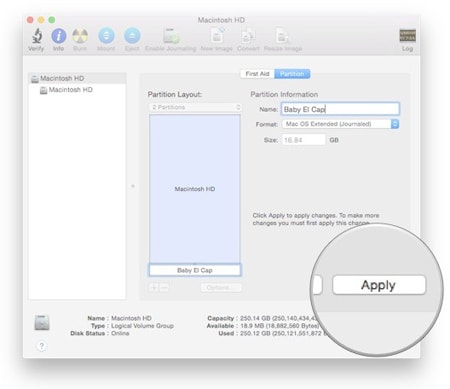Select the top-level Macintosh HD disk
Screen dimensions: 450x389
pos(77,78)
